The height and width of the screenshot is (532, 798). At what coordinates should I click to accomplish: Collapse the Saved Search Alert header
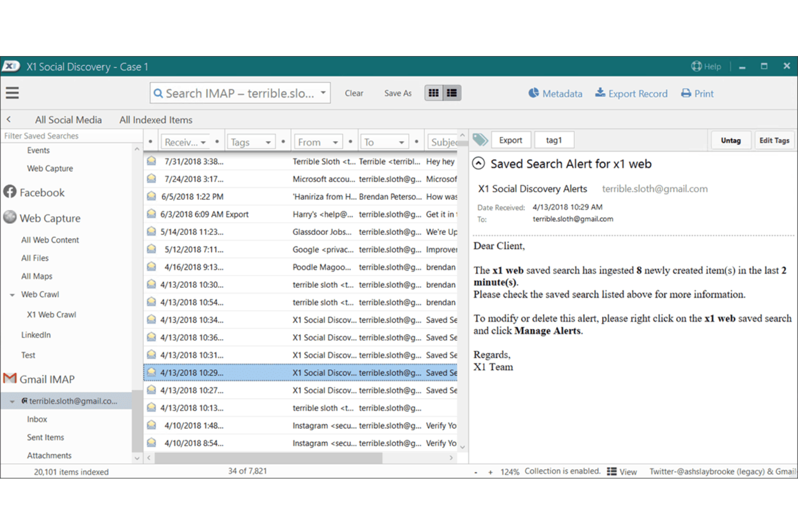tap(478, 163)
